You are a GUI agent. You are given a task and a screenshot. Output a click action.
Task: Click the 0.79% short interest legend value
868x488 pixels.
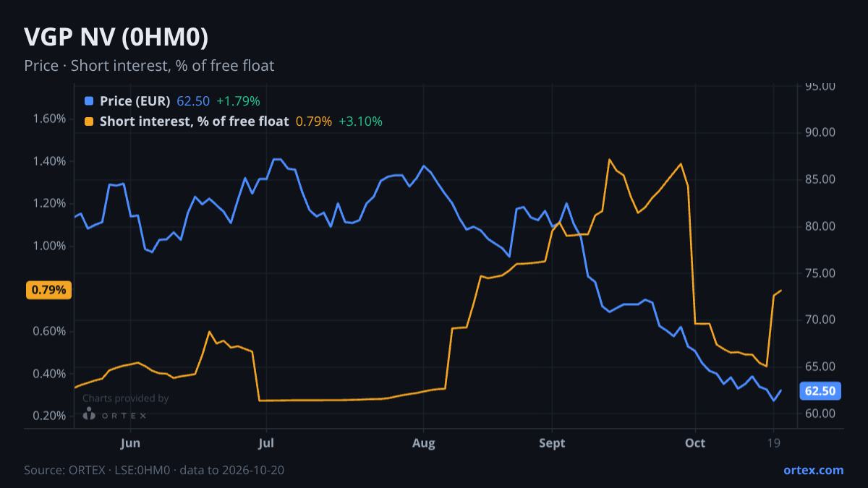click(314, 121)
